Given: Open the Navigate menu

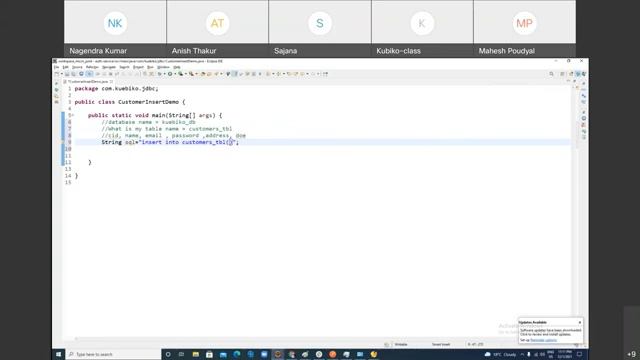Looking at the screenshot, I should click(109, 67).
